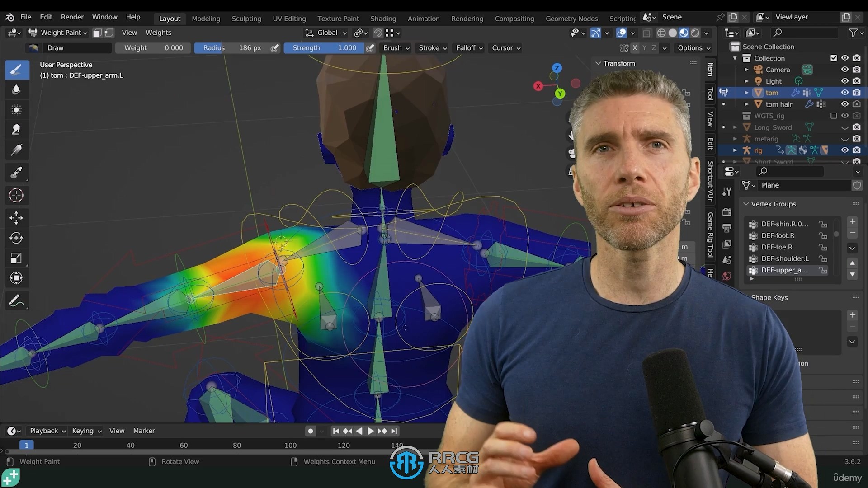The image size is (868, 488).
Task: Click the Blender logo menu icon
Action: [x=10, y=17]
